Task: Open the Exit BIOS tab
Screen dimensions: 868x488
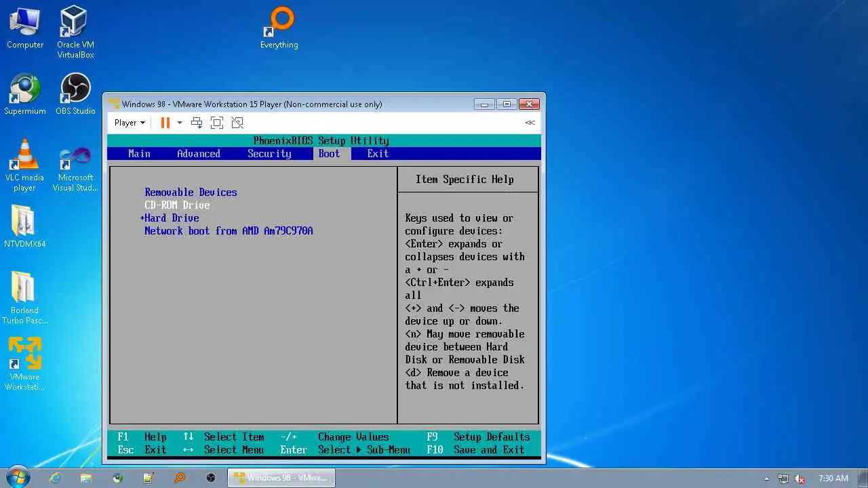Action: point(378,154)
